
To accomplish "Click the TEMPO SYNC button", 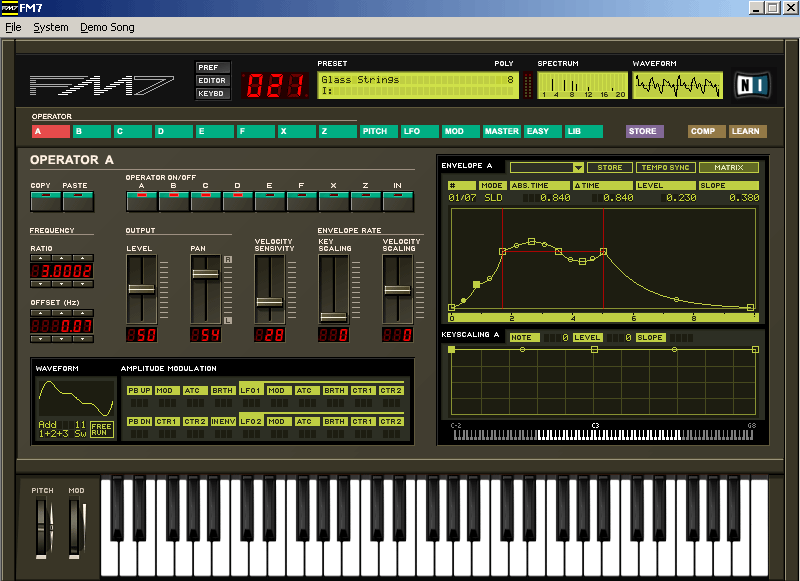I will tap(665, 168).
